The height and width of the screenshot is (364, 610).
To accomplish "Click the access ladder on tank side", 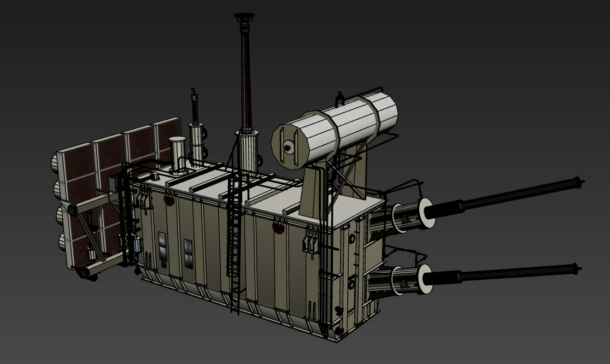I will click(x=234, y=246).
